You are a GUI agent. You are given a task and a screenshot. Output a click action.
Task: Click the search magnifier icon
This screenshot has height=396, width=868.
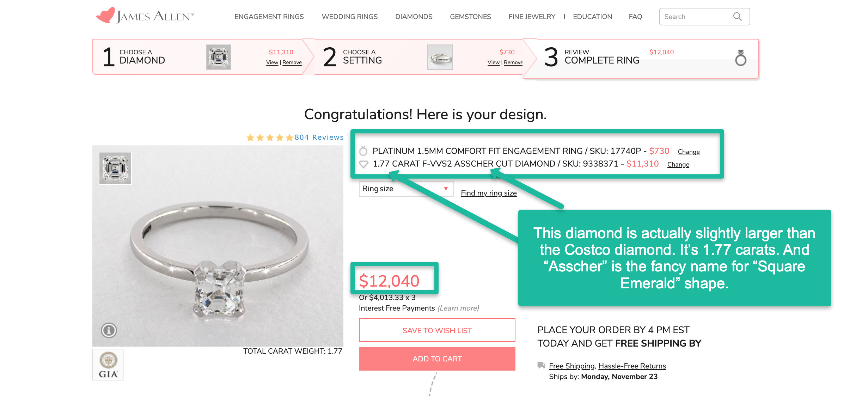[x=737, y=17]
